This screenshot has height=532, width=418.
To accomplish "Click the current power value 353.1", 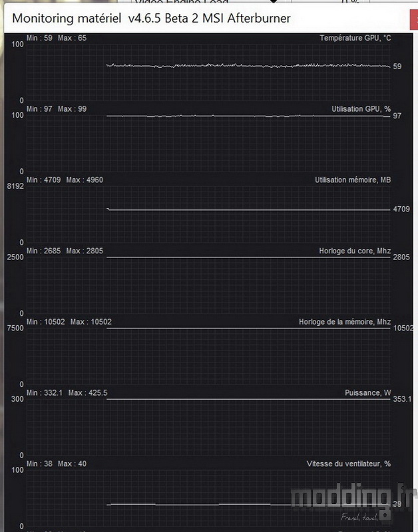I will 402,399.
